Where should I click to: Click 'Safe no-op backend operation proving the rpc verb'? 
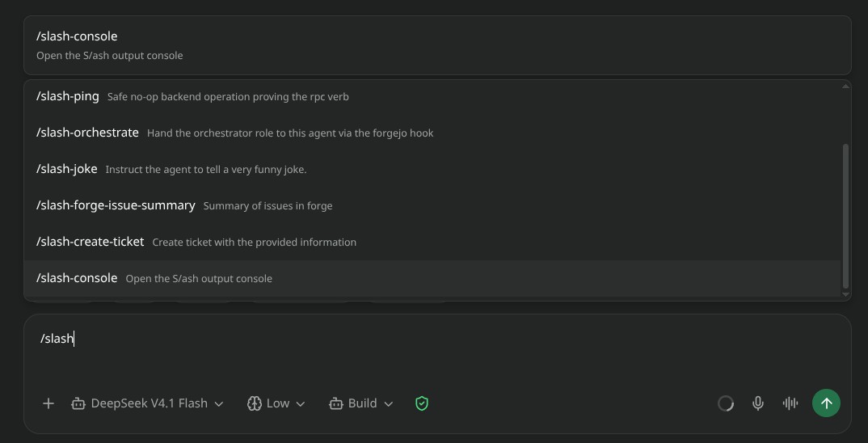(x=228, y=97)
